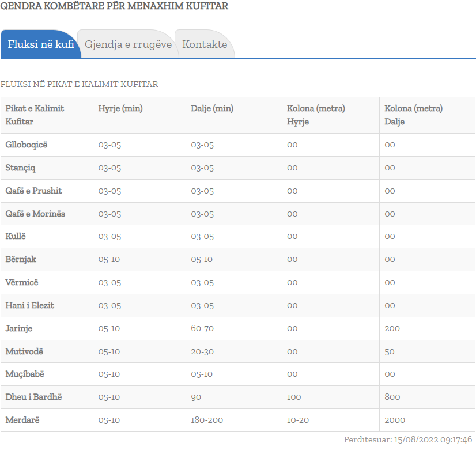The height and width of the screenshot is (451, 476).
Task: Click the Hani i Elezit row label
Action: [x=29, y=305]
